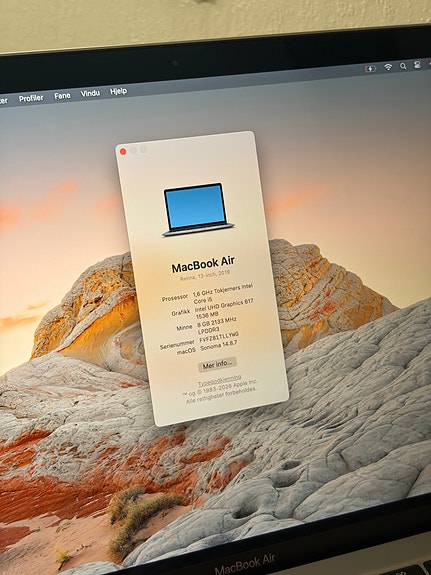Open the Typegodkjenning link
Viewport: 431px width, 575px height.
click(x=220, y=381)
